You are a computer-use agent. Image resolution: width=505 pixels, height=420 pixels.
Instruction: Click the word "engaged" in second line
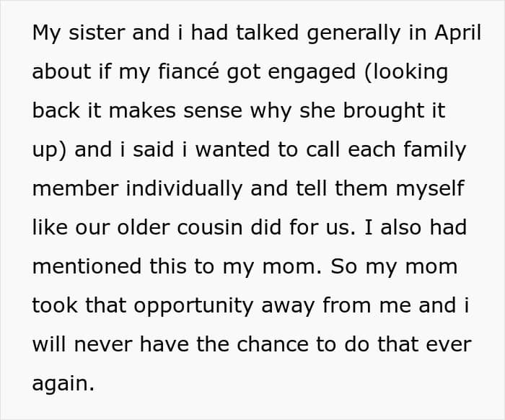click(312, 73)
